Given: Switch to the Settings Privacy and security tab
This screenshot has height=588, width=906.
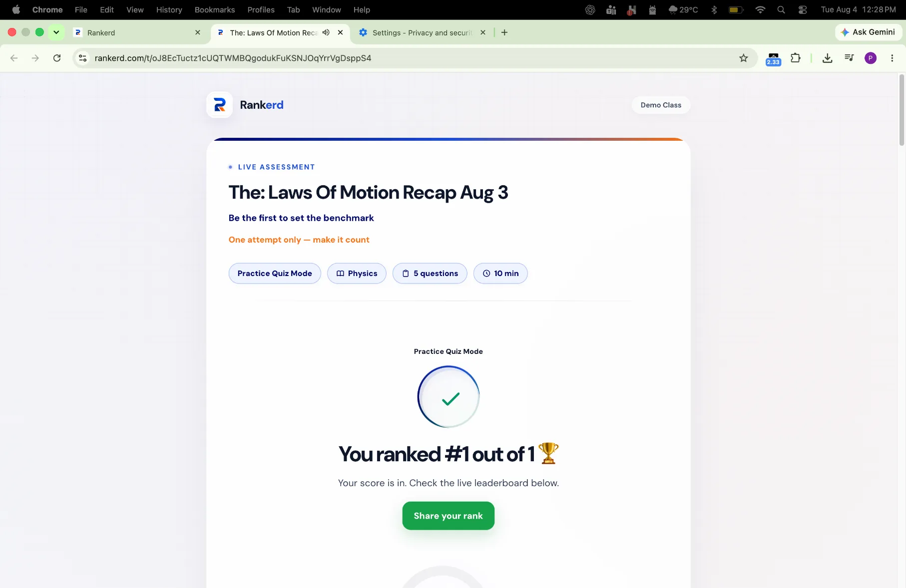Looking at the screenshot, I should (422, 32).
